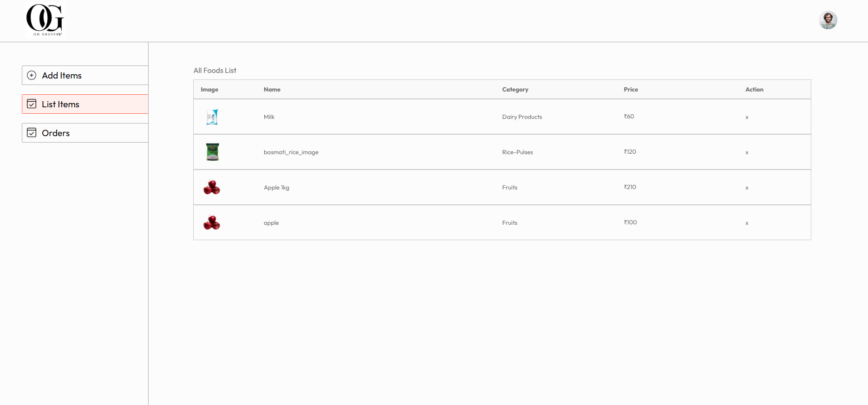868x405 pixels.
Task: Click the Apple 1kg product image
Action: point(212,187)
